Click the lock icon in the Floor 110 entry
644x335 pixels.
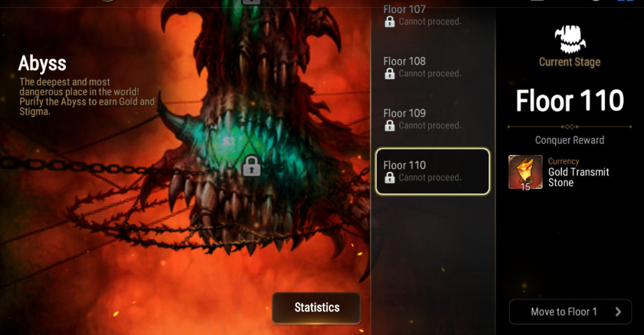tap(390, 178)
